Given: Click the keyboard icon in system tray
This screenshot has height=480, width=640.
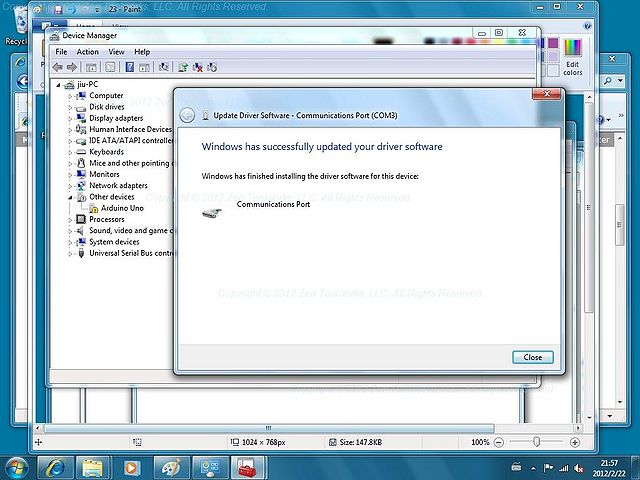Looking at the screenshot, I should click(x=516, y=467).
